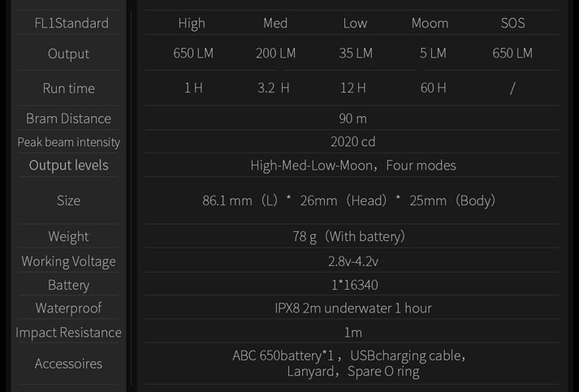Click the Working Voltage label
This screenshot has width=579, height=392.
coord(69,261)
